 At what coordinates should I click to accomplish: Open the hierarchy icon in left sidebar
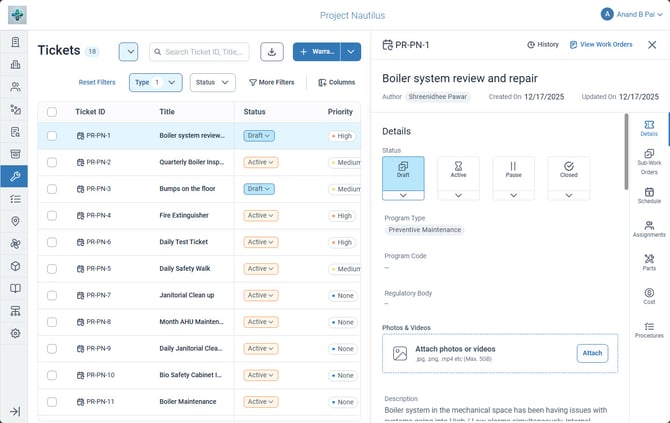coord(15,311)
